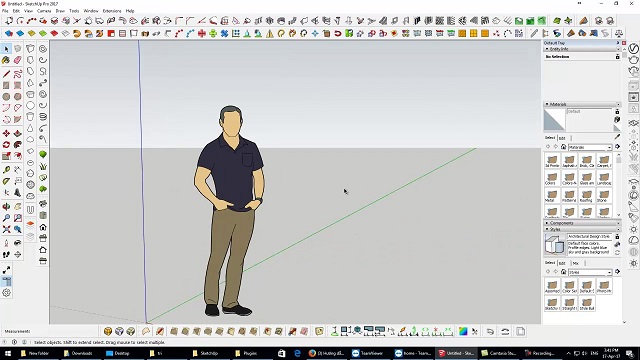Image resolution: width=640 pixels, height=360 pixels.
Task: Click the Default material name field
Action: pos(589,111)
